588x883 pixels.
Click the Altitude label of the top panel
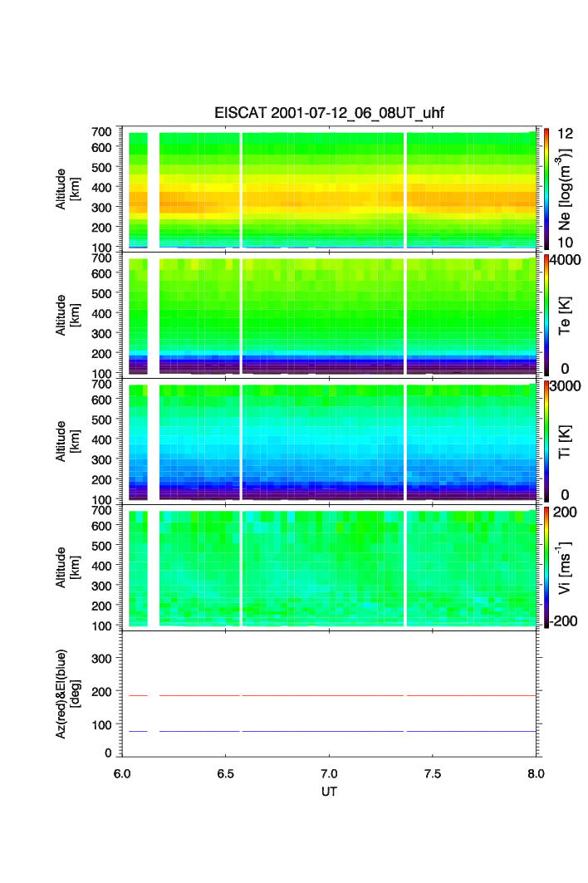tap(66, 189)
